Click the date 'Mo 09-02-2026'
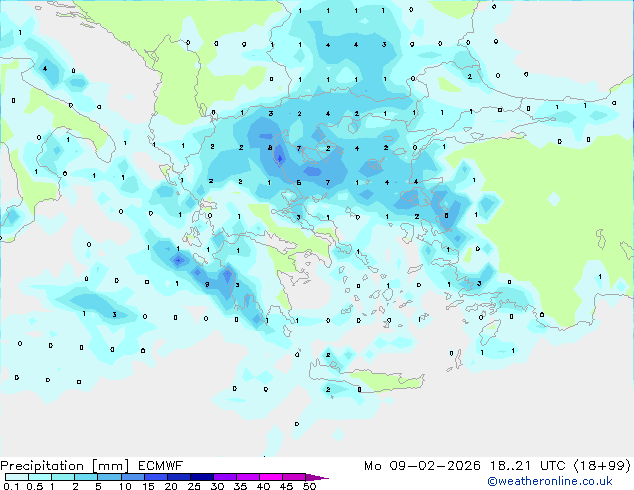 (x=422, y=466)
